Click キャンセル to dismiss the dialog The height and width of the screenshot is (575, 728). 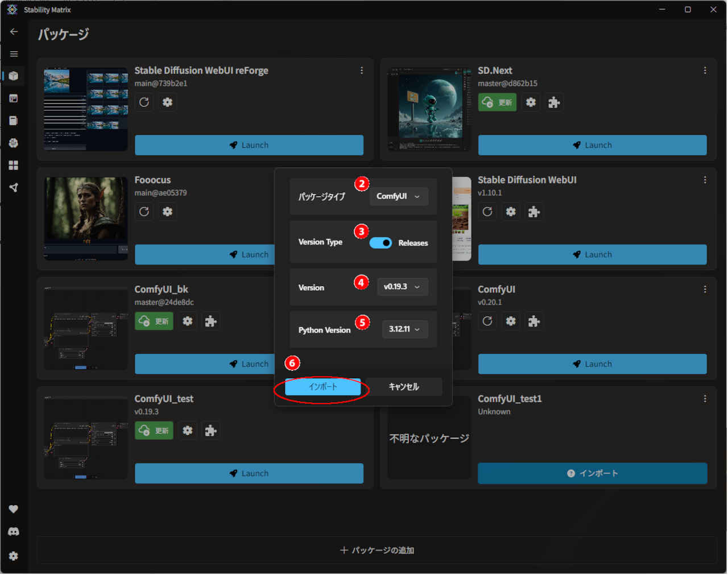404,387
